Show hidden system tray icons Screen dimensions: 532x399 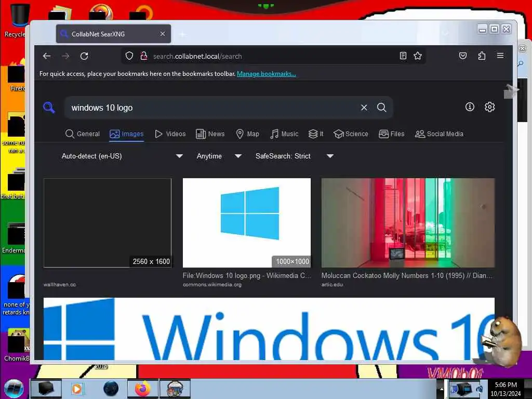point(442,389)
